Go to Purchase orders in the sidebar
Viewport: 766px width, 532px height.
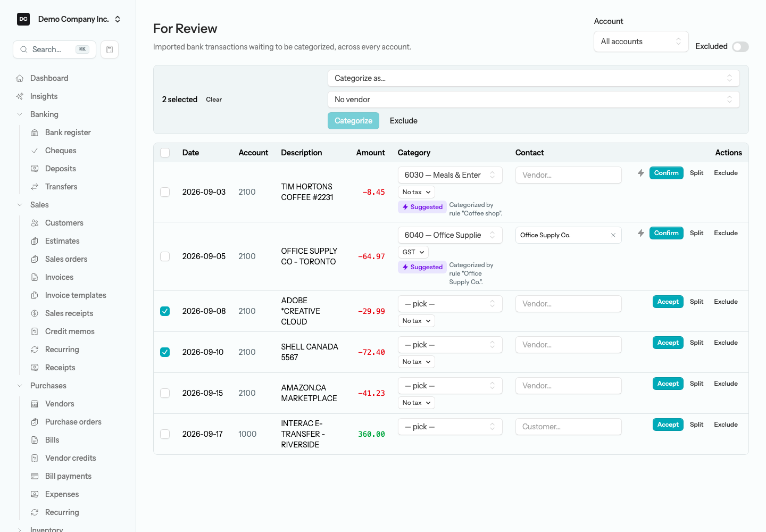(73, 422)
